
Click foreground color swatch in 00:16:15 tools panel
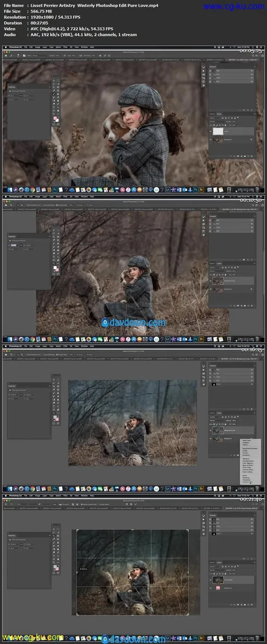(55, 416)
